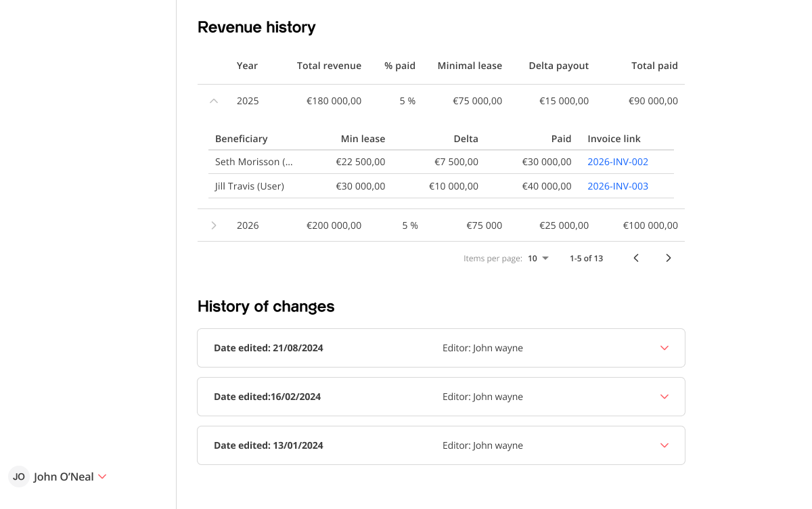Expand the 21/08/2024 change entry chevron
Screen dimensions: 812x509
664,348
